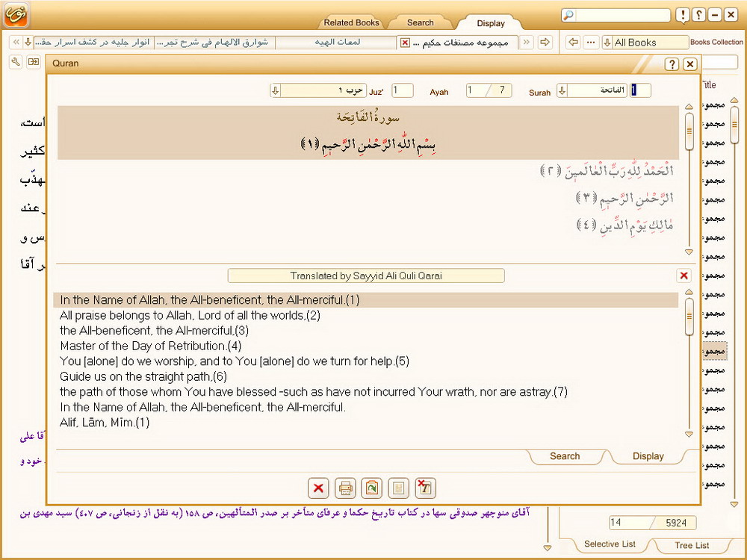The width and height of the screenshot is (747, 560).
Task: Close the translation panel with red X
Action: 684,276
